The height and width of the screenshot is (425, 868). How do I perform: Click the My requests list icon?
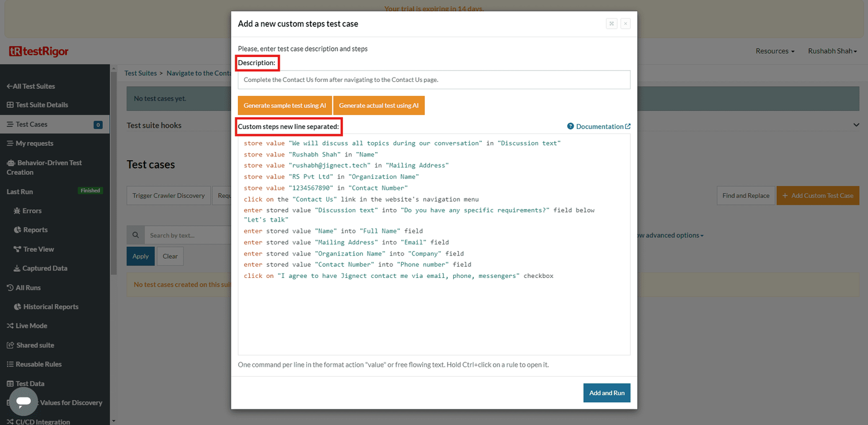pyautogui.click(x=10, y=143)
